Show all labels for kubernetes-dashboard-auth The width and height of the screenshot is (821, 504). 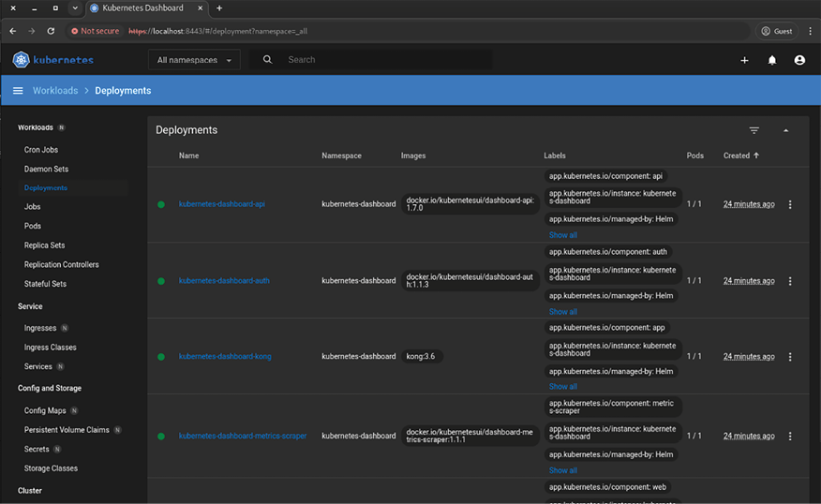(562, 311)
